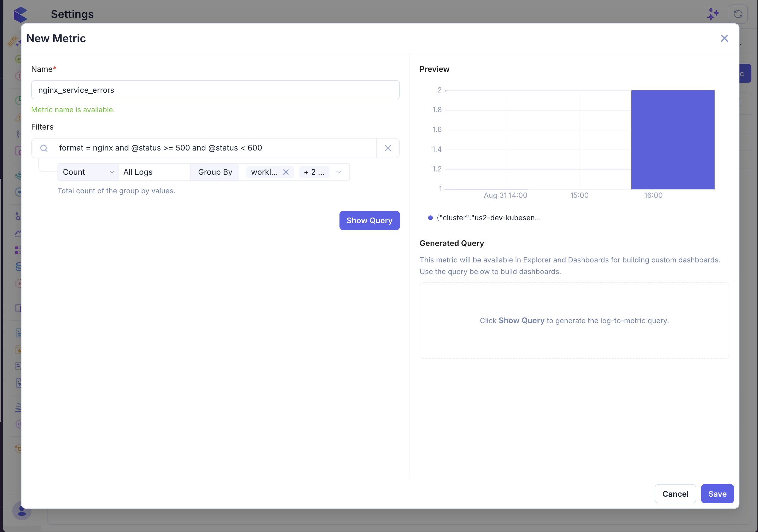This screenshot has height=532, width=758.
Task: Click the filter search magnifier icon
Action: pos(44,148)
